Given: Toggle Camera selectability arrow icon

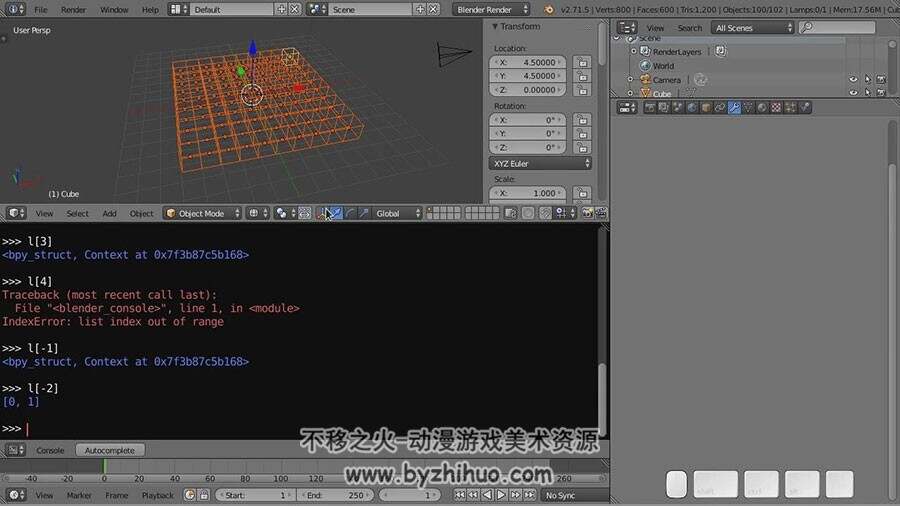Looking at the screenshot, I should point(867,80).
